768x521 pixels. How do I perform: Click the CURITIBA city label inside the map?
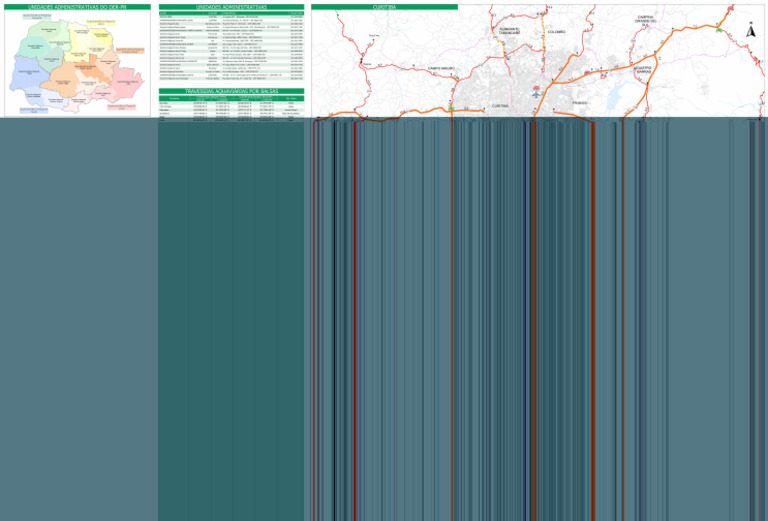(500, 106)
